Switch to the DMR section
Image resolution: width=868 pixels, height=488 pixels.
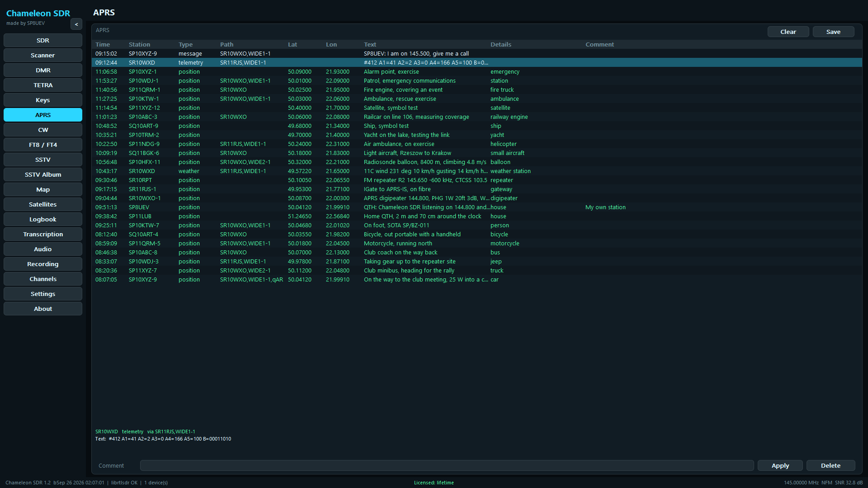click(x=43, y=70)
